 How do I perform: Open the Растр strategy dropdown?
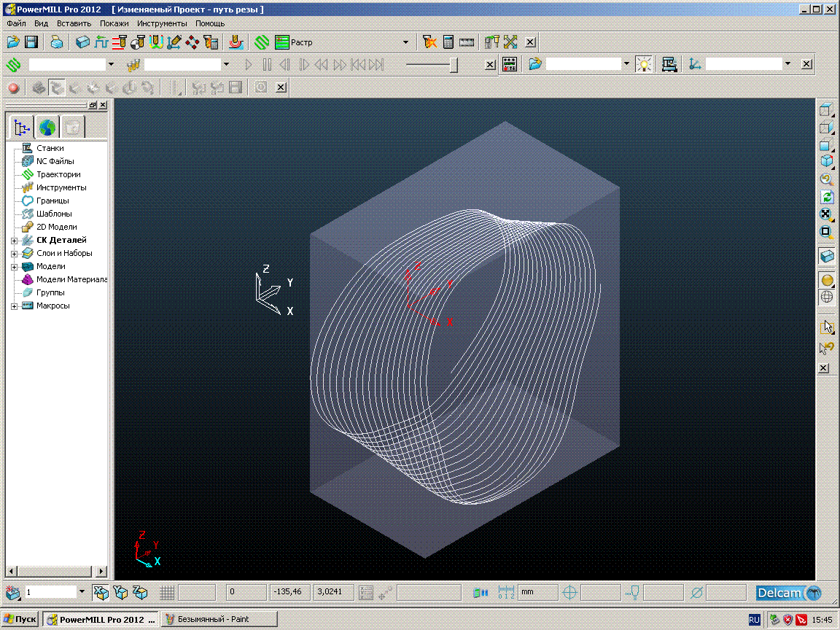click(x=406, y=42)
